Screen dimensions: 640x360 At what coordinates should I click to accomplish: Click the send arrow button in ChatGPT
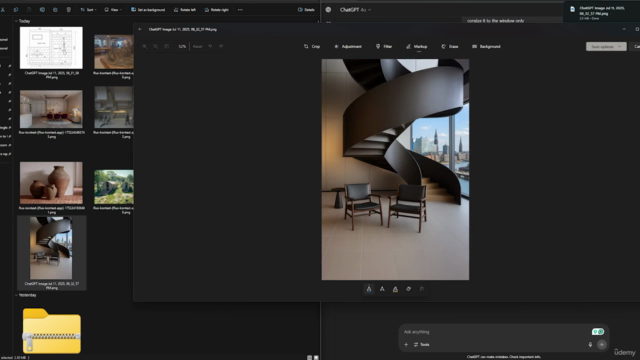(602, 344)
